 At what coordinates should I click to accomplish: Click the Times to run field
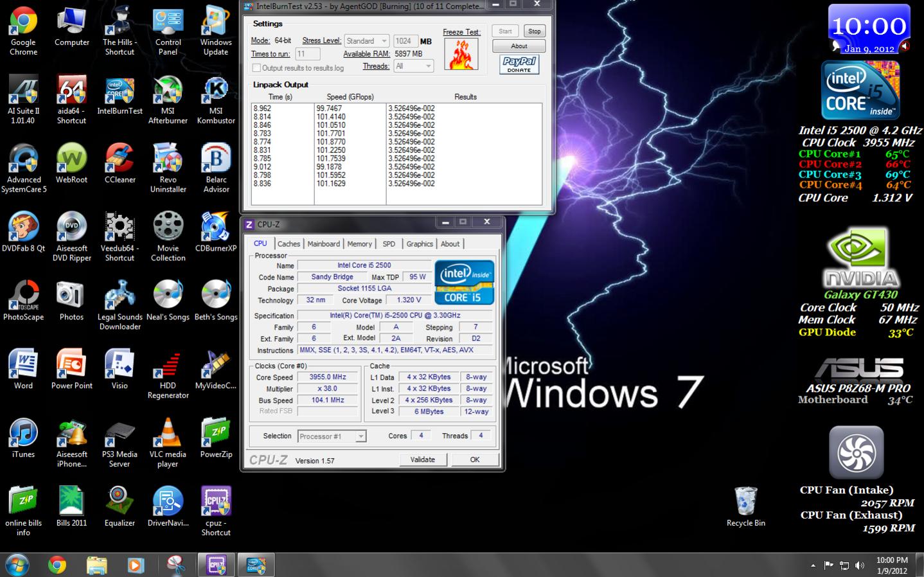point(307,54)
